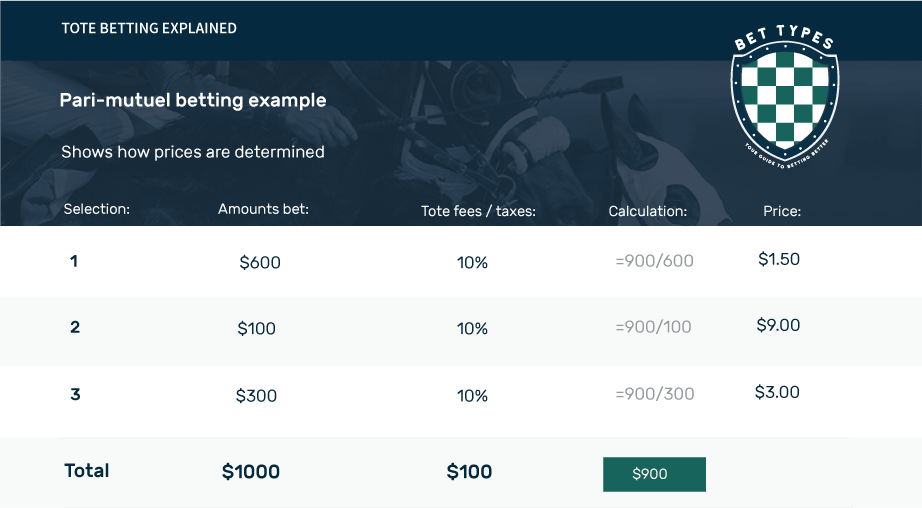This screenshot has width=922, height=508.
Task: Select the Tote fees / taxes header
Action: pos(478,211)
